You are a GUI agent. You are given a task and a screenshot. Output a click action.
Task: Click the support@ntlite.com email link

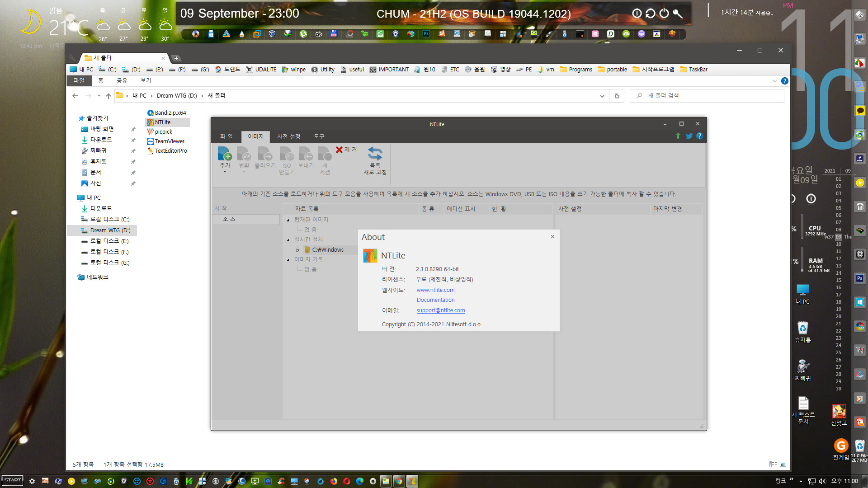440,310
